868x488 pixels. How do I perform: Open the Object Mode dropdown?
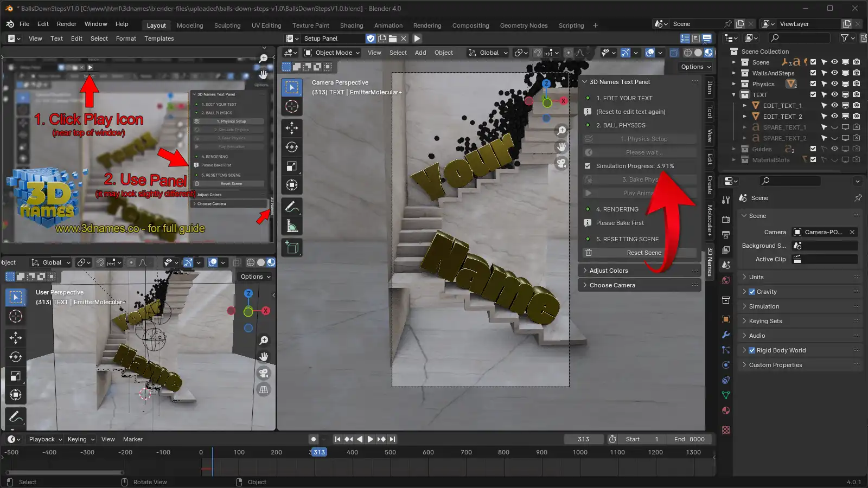331,53
